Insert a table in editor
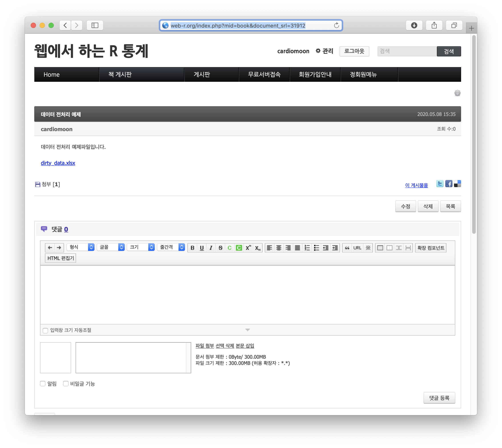This screenshot has width=502, height=448. click(380, 248)
